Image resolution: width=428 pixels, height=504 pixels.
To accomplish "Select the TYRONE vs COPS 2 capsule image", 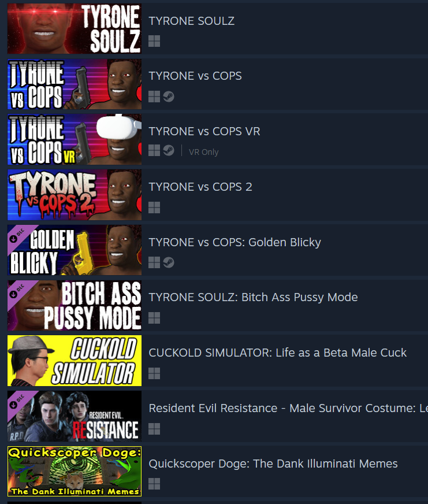I will pos(75,195).
